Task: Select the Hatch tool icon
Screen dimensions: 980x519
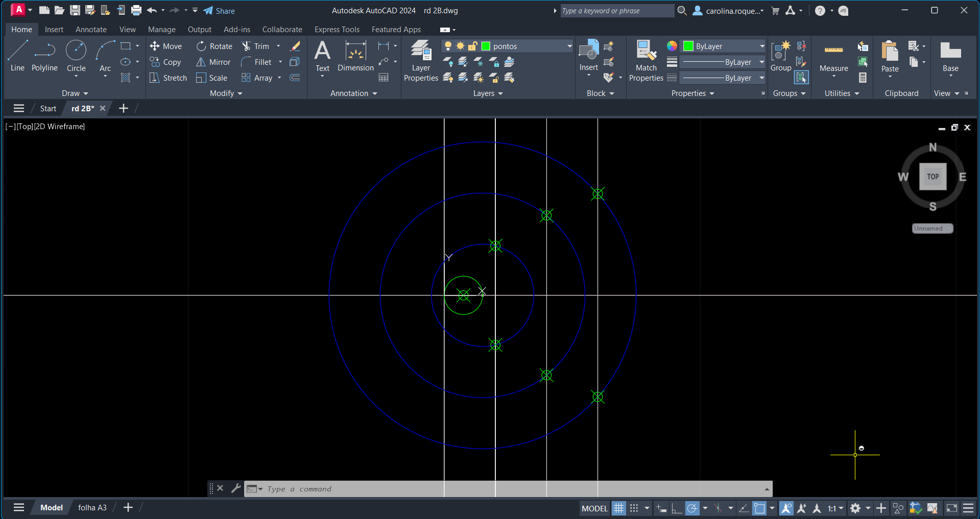Action: pos(126,78)
